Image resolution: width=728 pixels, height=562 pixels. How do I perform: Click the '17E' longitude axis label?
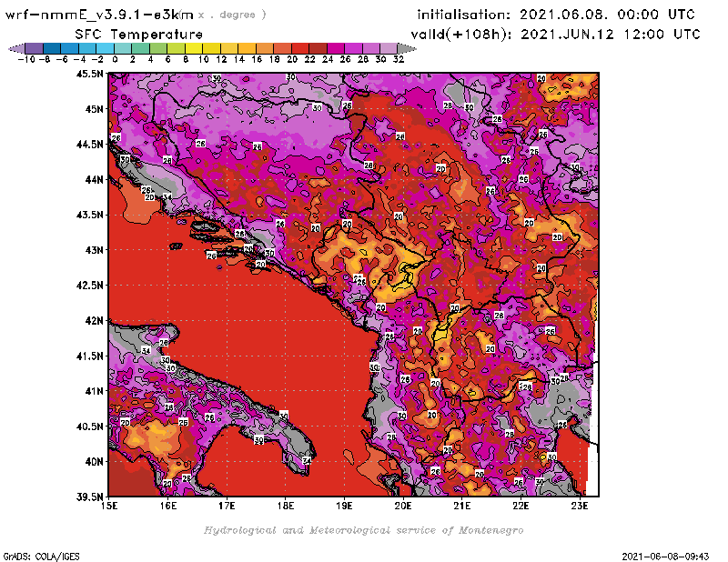pyautogui.click(x=227, y=506)
